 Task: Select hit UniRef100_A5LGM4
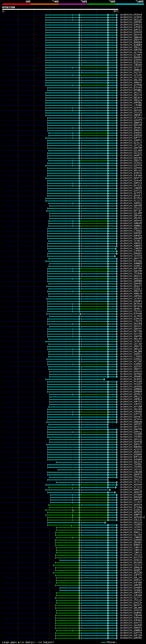coord(131,80)
